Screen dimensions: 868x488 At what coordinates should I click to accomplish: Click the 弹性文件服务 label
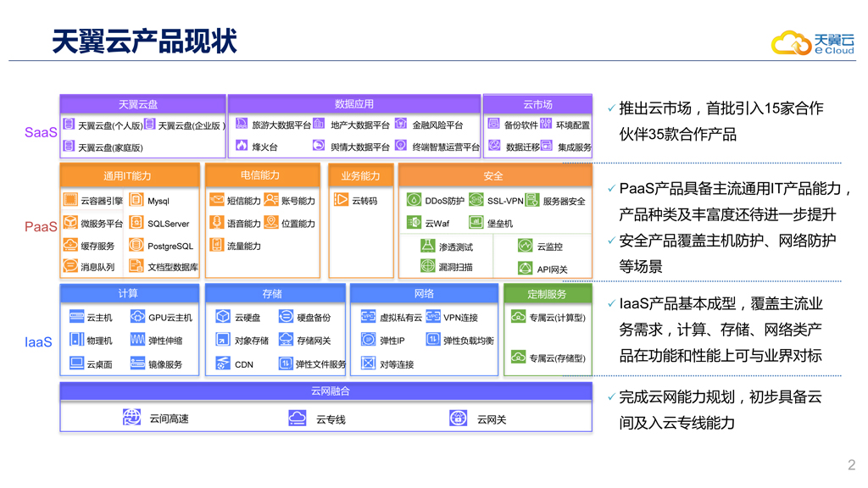point(320,364)
